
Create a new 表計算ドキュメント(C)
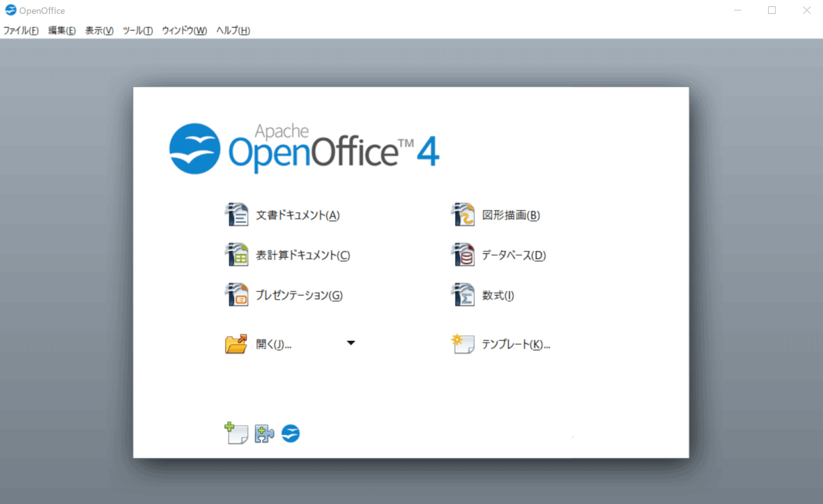click(303, 255)
